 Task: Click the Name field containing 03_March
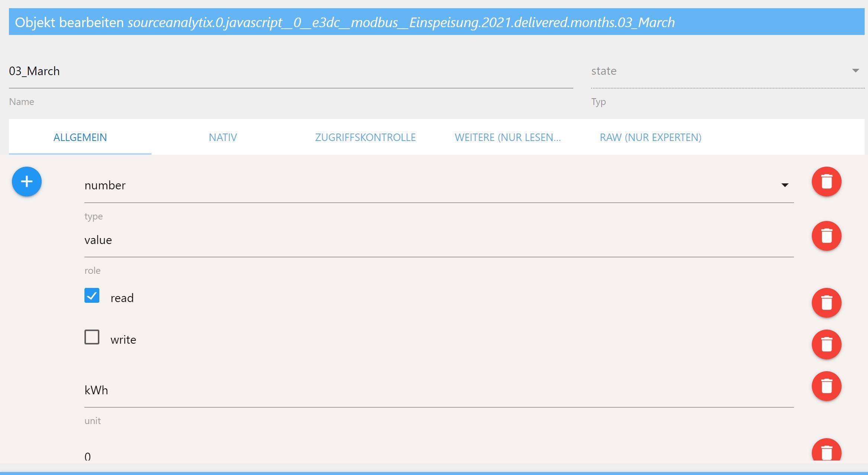click(x=290, y=71)
